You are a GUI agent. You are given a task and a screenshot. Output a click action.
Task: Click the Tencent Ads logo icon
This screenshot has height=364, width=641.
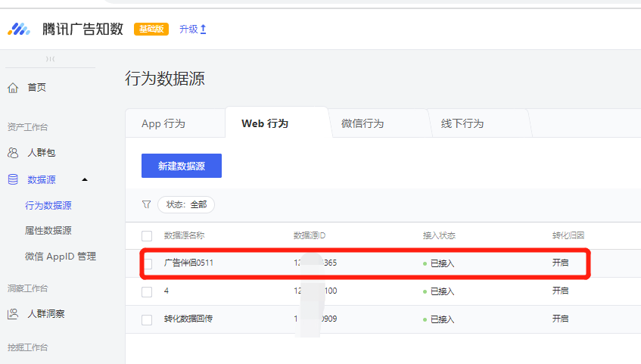(19, 30)
